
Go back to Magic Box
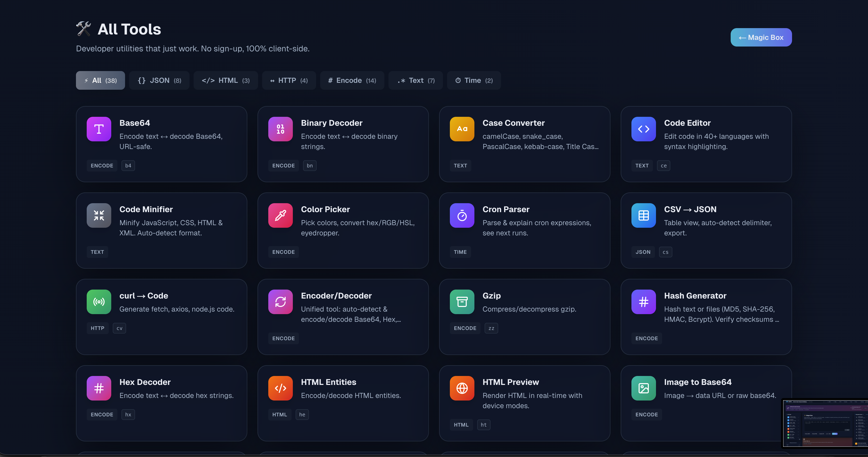761,37
